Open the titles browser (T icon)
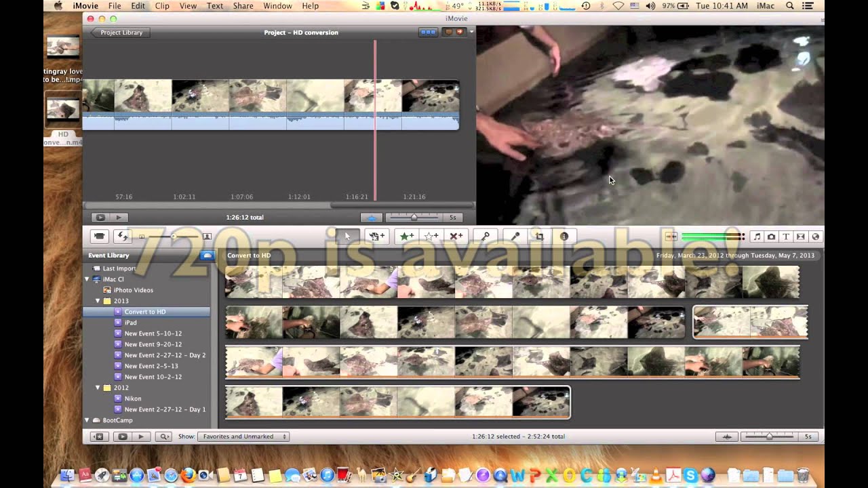868x488 pixels. coord(786,237)
